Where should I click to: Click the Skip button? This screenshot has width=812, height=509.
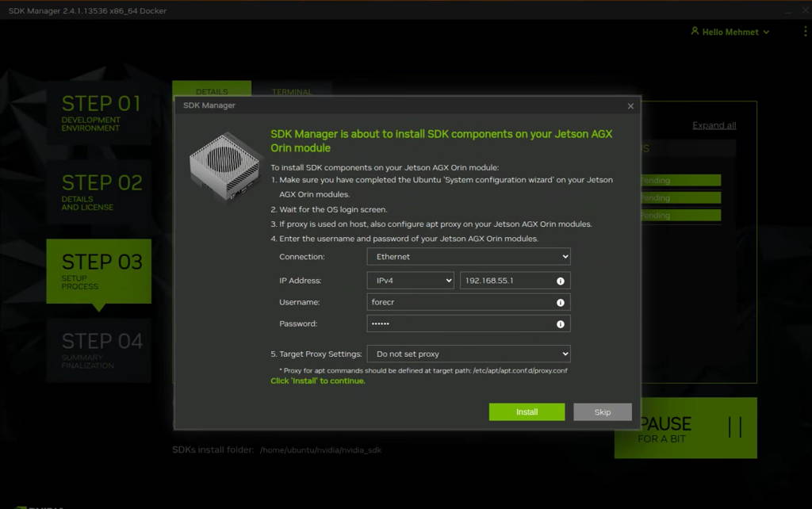pyautogui.click(x=603, y=411)
